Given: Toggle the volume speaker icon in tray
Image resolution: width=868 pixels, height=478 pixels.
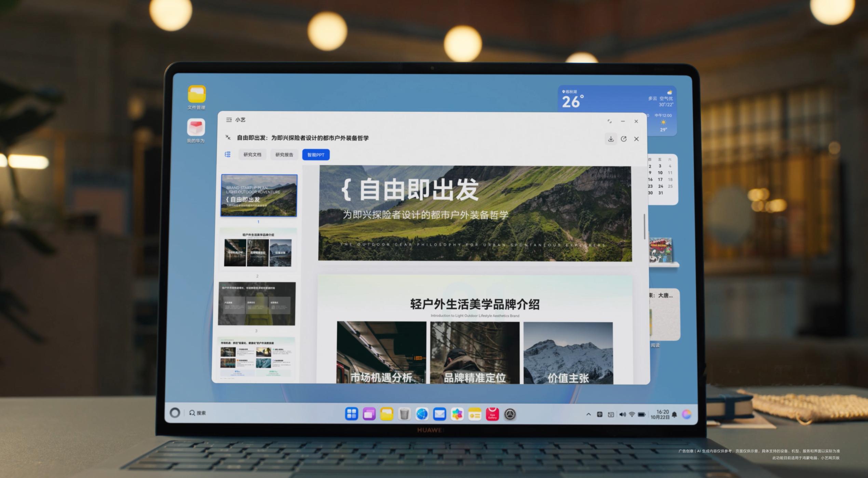Looking at the screenshot, I should point(622,414).
